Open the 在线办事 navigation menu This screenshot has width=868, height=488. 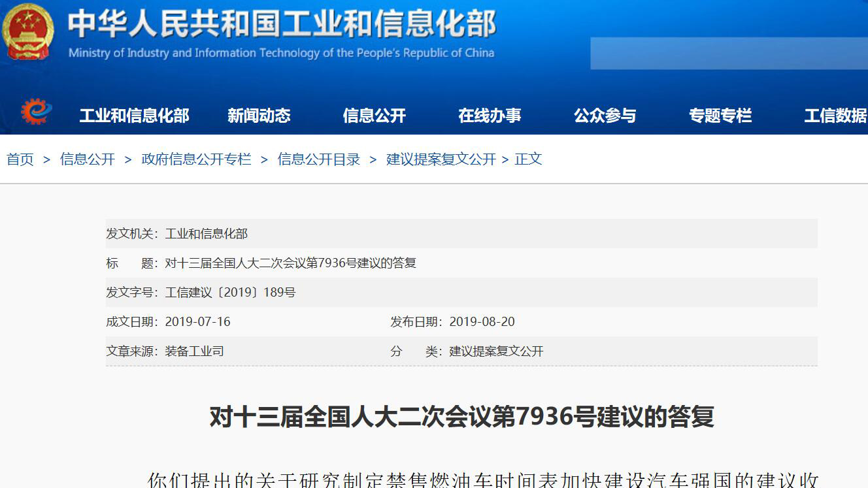tap(490, 114)
